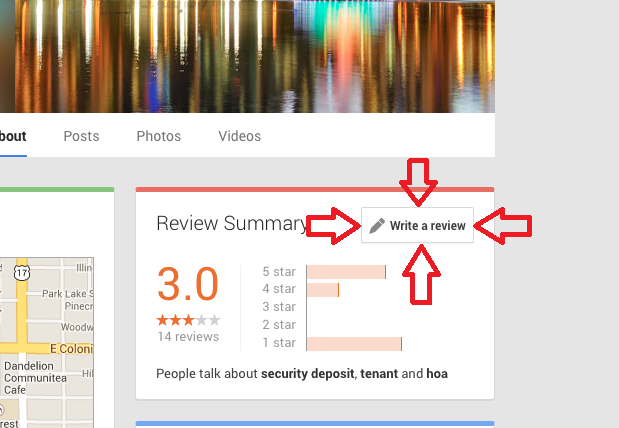The image size is (619, 428).
Task: Click the 3 star label
Action: (279, 307)
